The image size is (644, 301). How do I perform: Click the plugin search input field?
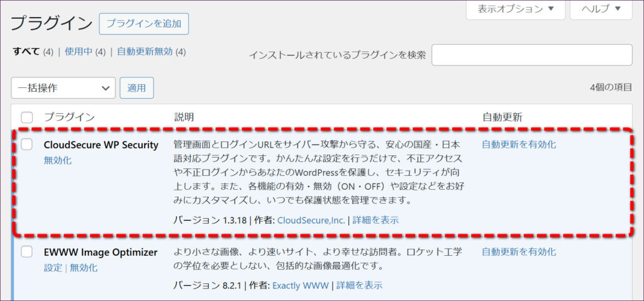[531, 55]
